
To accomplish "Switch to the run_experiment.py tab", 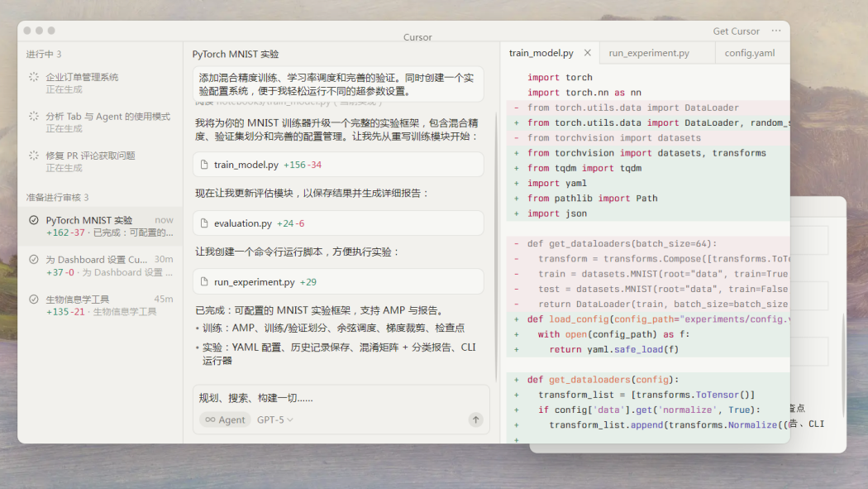I will coord(649,53).
